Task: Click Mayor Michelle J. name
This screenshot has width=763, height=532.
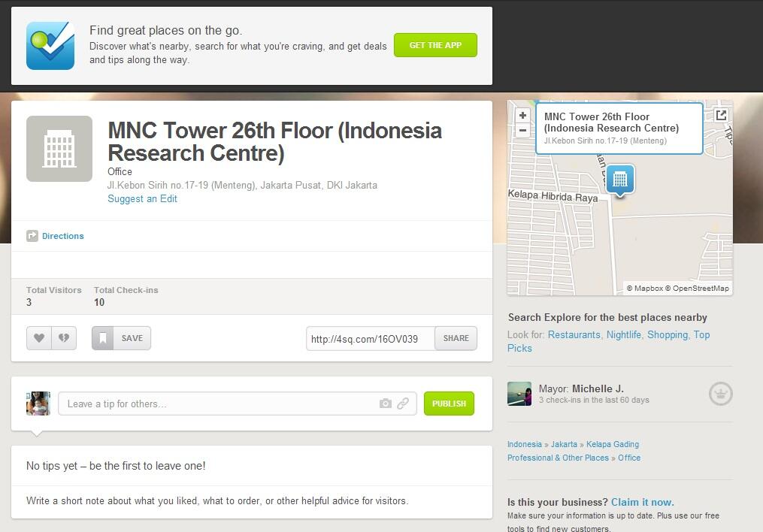Action: [598, 388]
